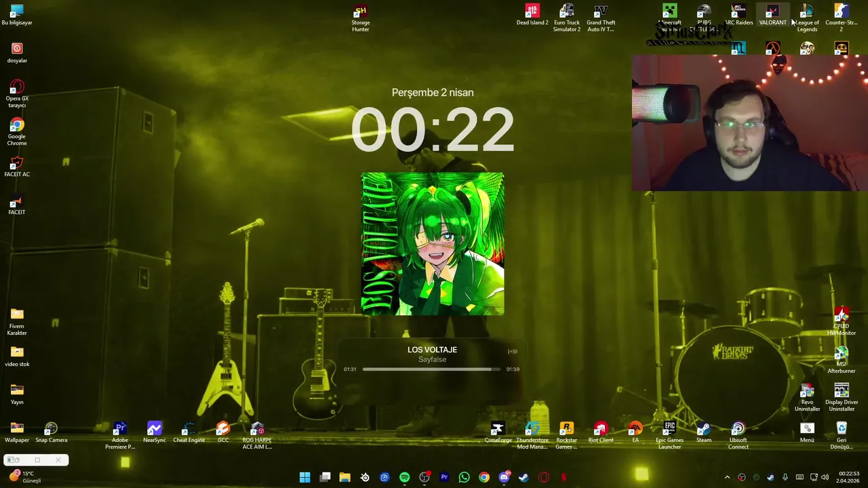868x488 pixels.
Task: Open FACEIT AC desktop icon
Action: coord(17,167)
